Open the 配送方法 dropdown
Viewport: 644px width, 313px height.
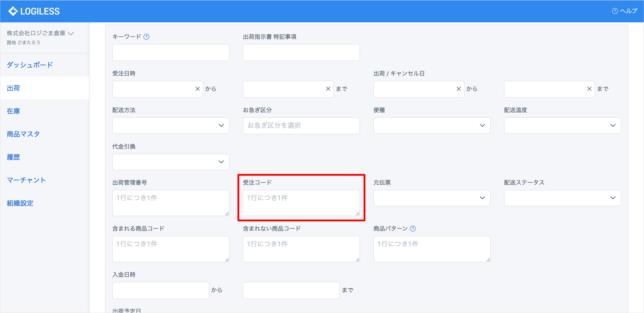[171, 125]
